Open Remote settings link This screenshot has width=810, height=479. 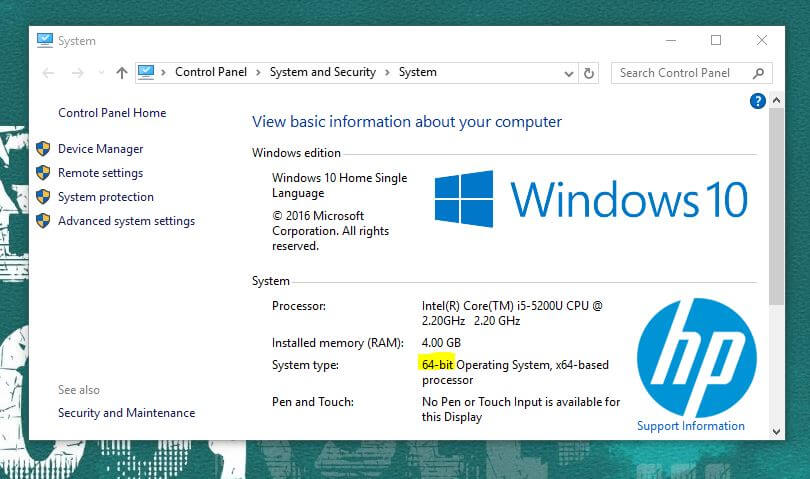tap(100, 173)
